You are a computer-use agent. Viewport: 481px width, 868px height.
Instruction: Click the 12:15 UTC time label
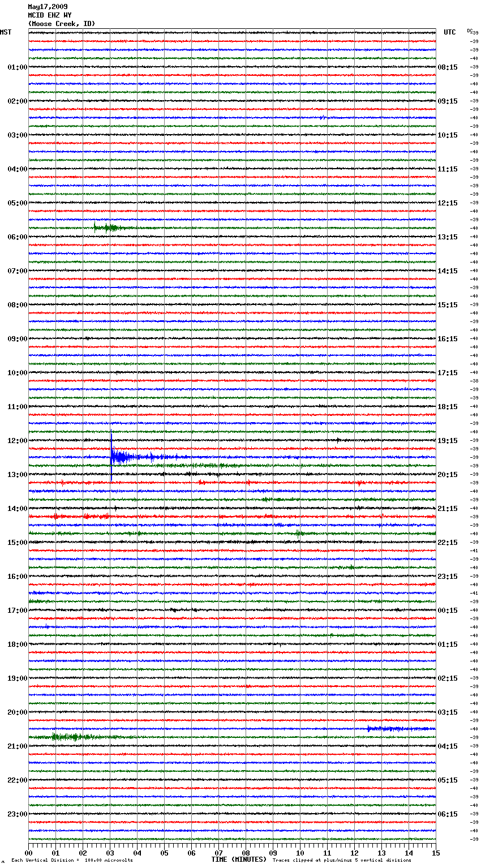click(448, 203)
